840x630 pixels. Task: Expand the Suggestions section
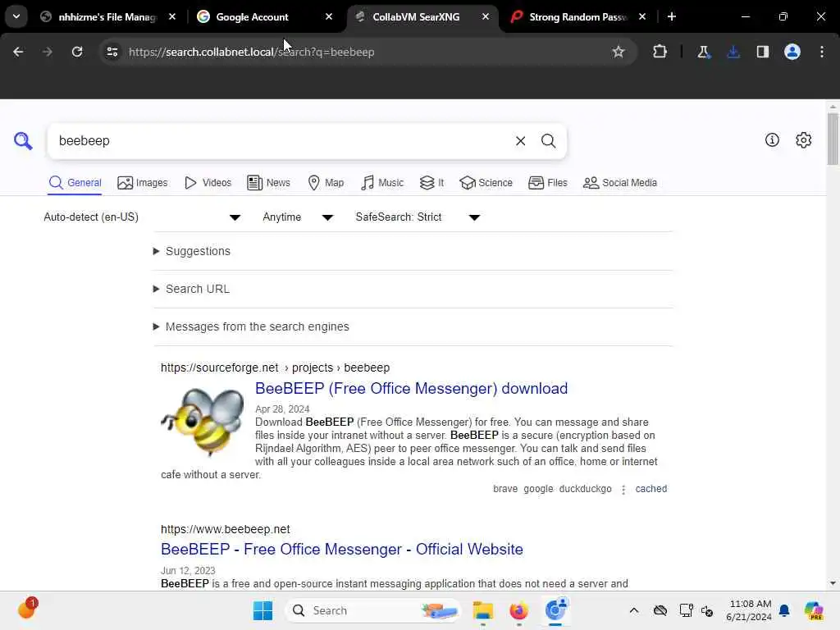[192, 251]
